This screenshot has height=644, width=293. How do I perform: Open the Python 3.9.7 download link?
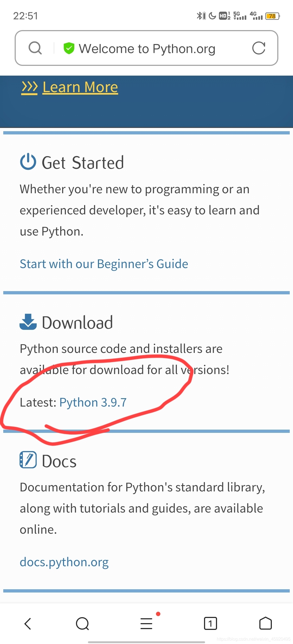point(93,402)
